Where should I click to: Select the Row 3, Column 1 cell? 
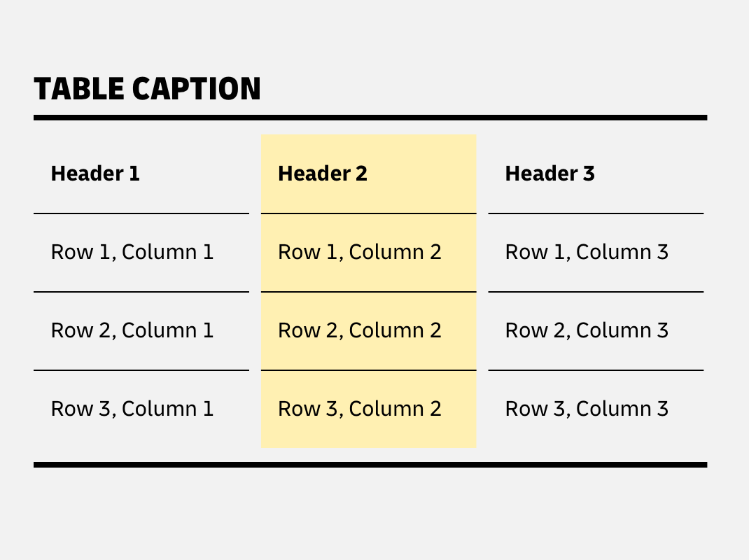(132, 409)
